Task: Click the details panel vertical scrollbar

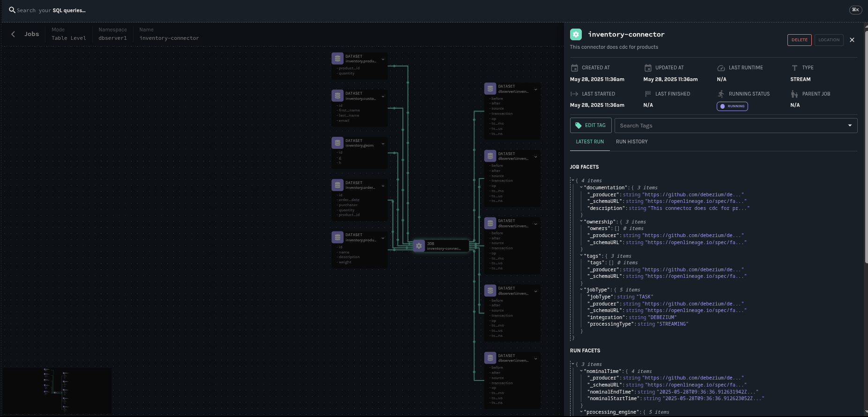Action: click(865, 141)
